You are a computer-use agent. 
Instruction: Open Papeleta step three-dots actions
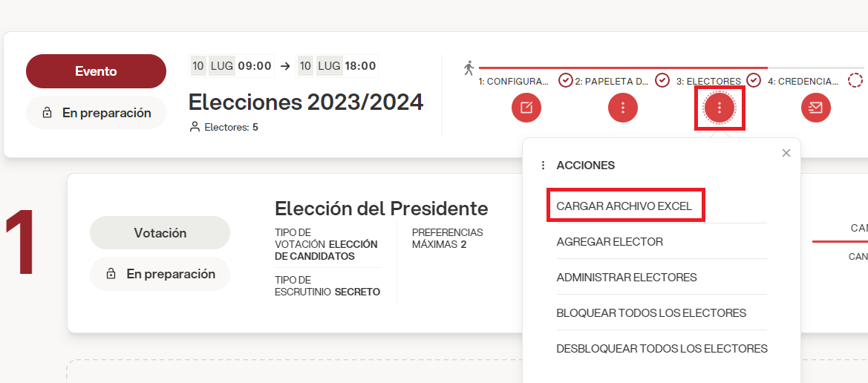[623, 108]
